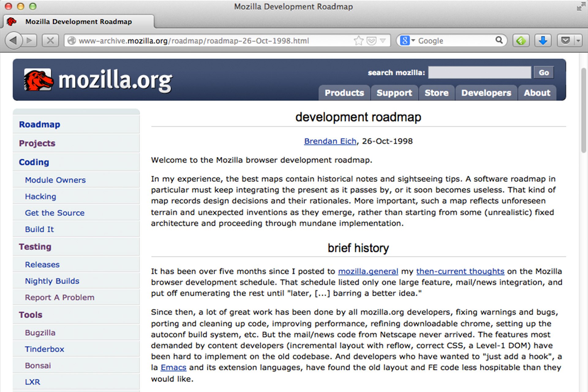This screenshot has width=588, height=392.
Task: Open the Products navigation tab
Action: pyautogui.click(x=344, y=93)
